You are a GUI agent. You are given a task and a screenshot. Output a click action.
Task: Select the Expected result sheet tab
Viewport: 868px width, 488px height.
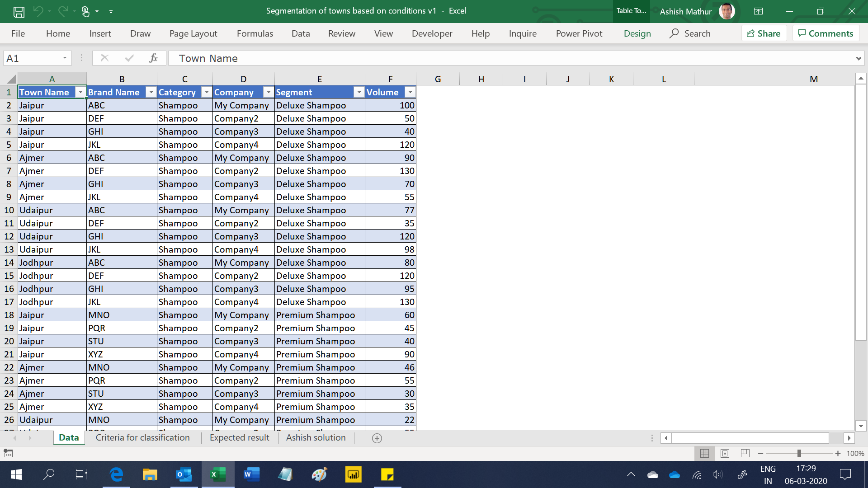[x=239, y=437]
